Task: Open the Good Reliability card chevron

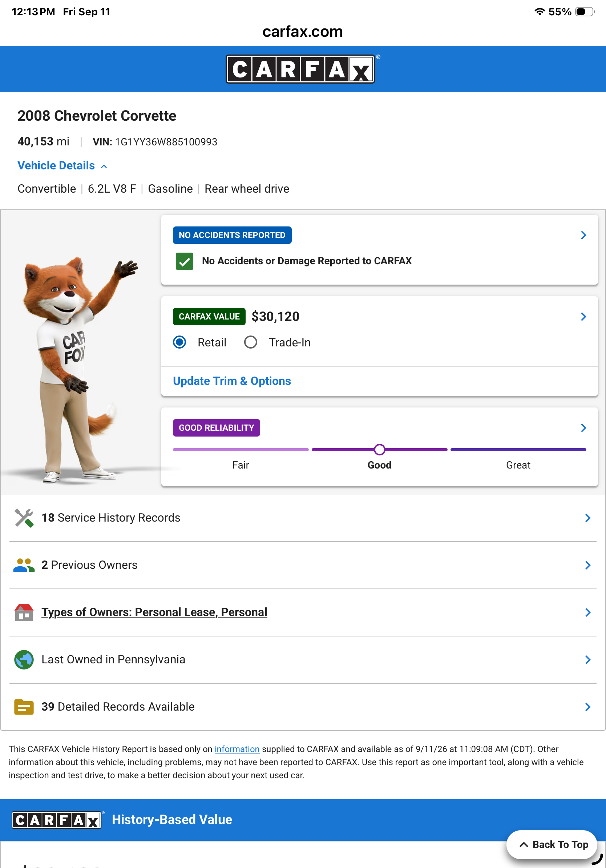Action: click(583, 427)
